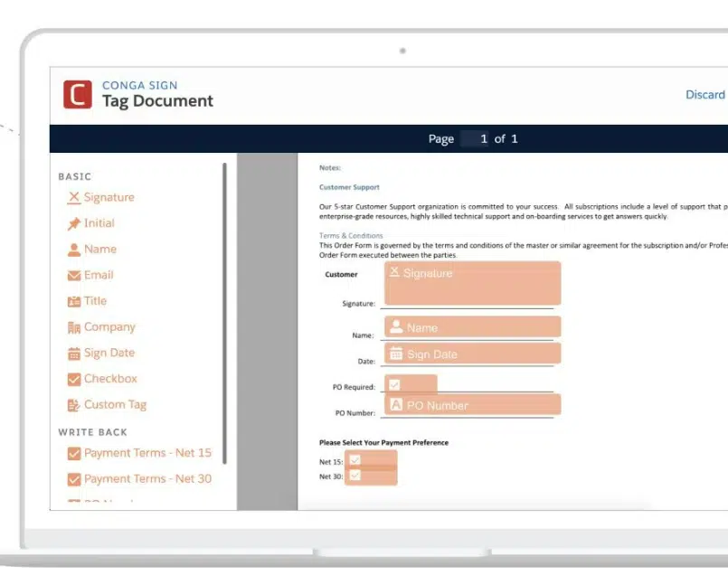
Task: Click the WRITE BACK section heading
Action: (93, 433)
